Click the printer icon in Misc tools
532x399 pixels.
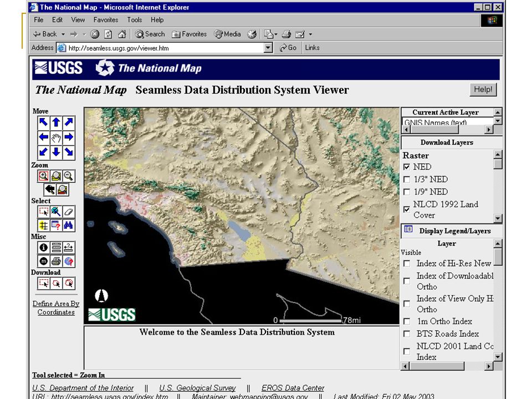coord(57,261)
